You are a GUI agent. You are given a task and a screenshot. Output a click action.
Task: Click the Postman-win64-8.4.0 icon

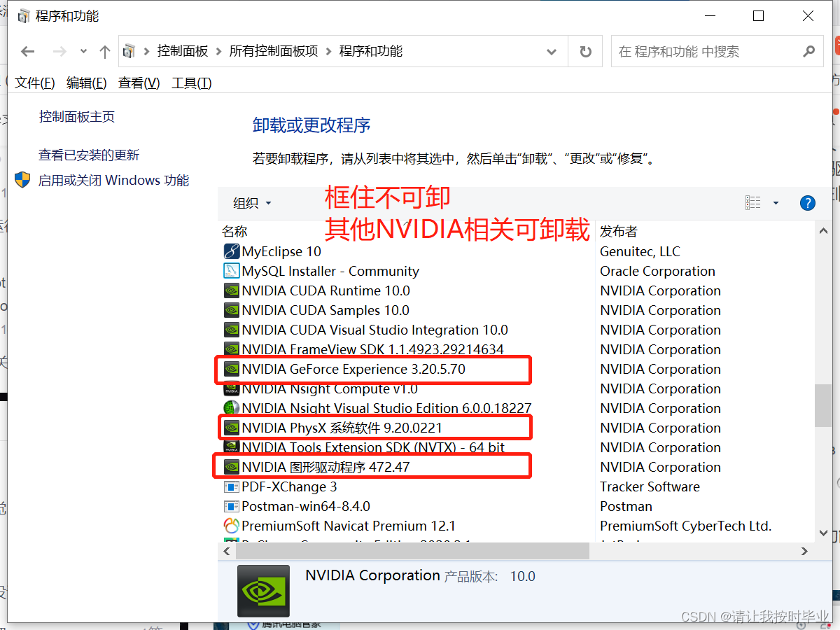[232, 506]
